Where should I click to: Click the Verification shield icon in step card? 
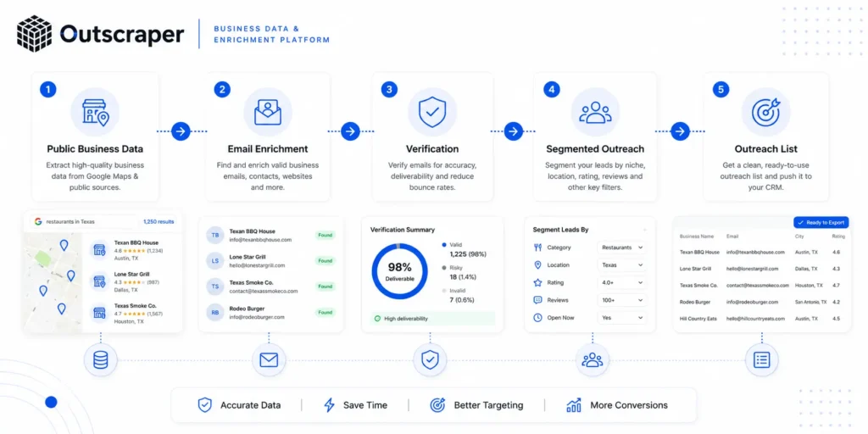432,112
